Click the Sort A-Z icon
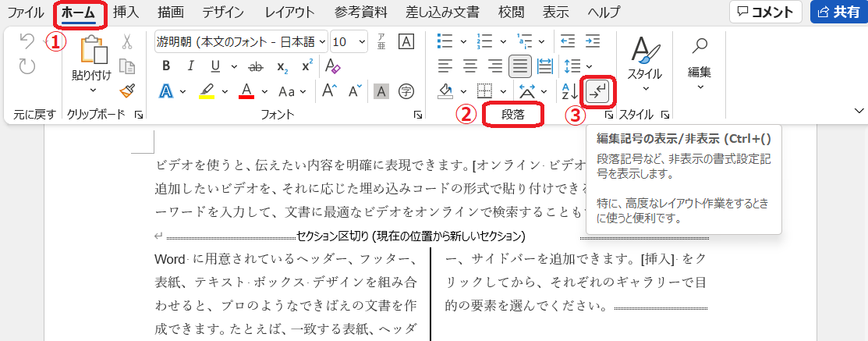The width and height of the screenshot is (868, 341). [569, 91]
